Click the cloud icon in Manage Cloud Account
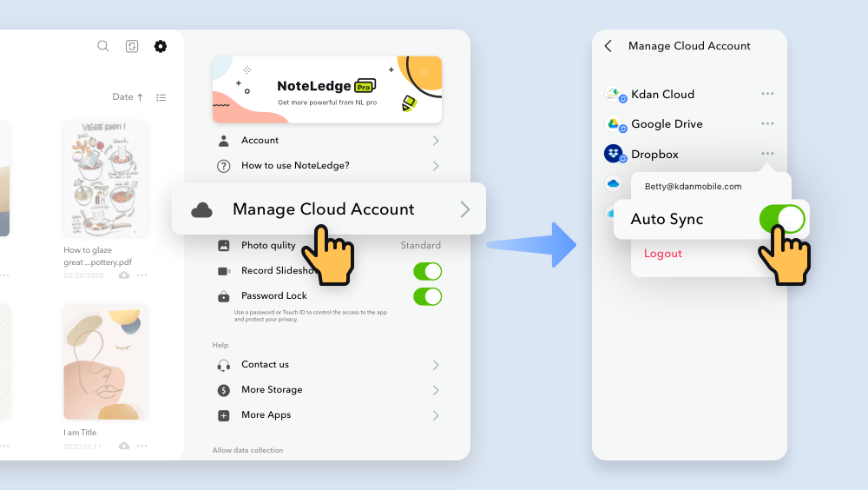 click(x=201, y=210)
